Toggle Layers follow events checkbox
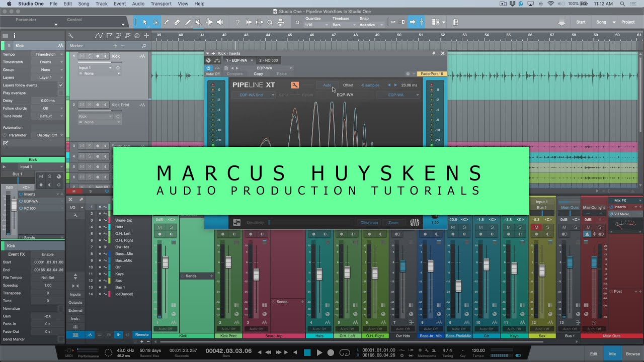 [x=61, y=85]
